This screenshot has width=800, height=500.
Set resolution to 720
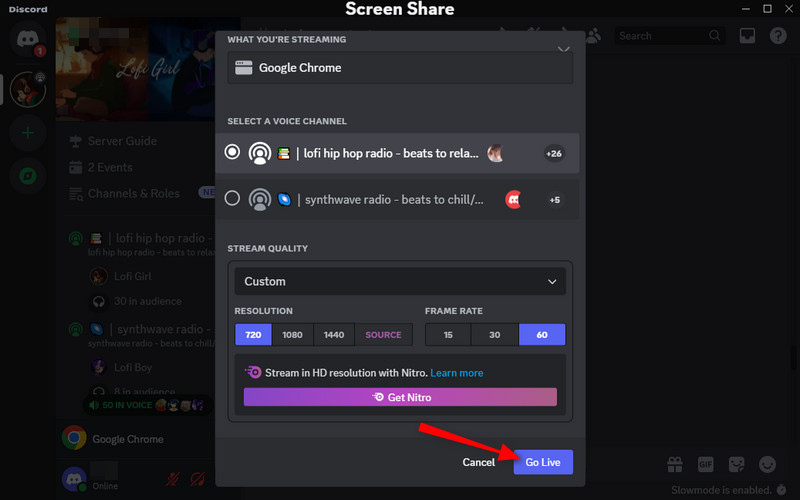[x=253, y=335]
